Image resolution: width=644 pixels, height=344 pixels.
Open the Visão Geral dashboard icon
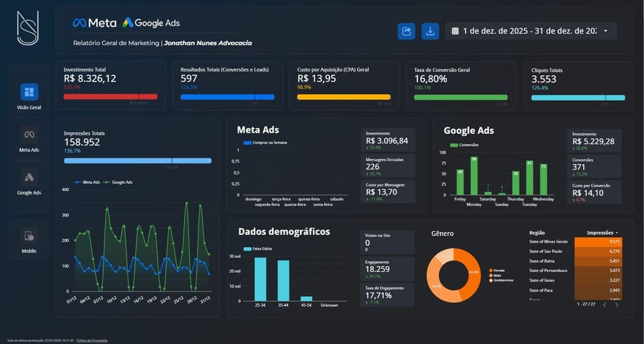(x=29, y=92)
